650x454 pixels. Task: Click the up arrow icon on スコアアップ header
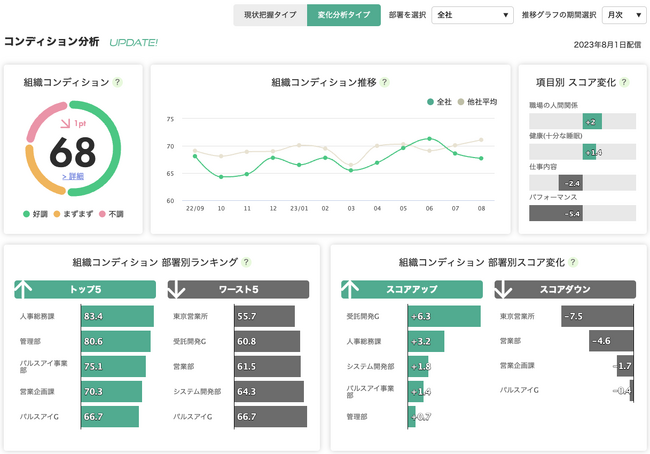coord(351,289)
